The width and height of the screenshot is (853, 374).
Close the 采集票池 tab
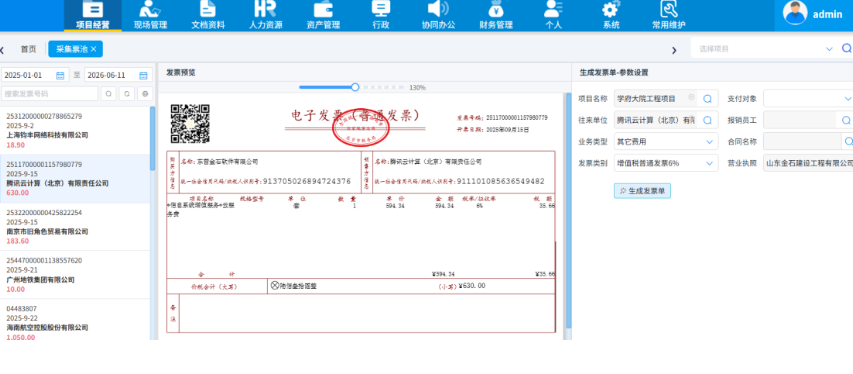(x=94, y=49)
